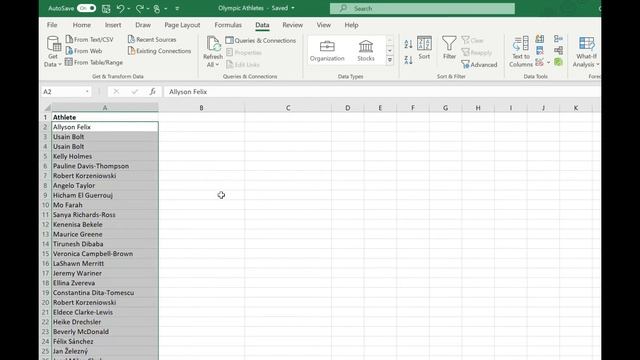The image size is (640, 360).
Task: Click cell containing Tirunesh Dibaba
Action: [x=105, y=244]
